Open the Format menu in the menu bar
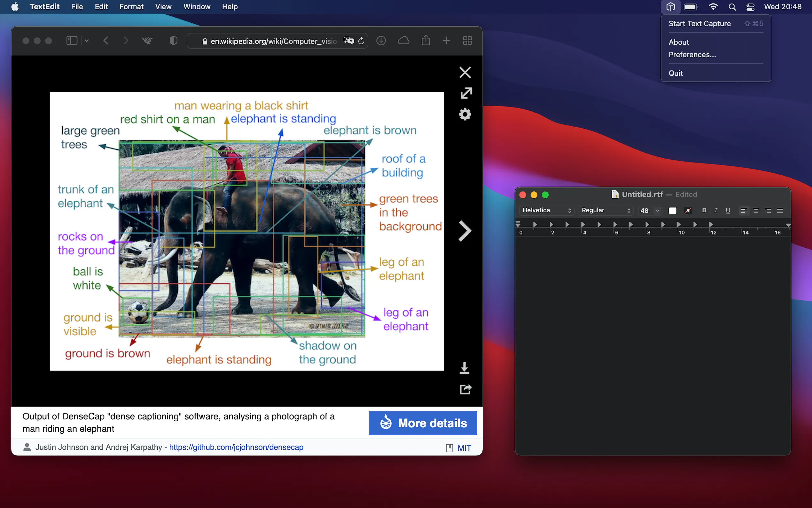812x508 pixels. pyautogui.click(x=131, y=7)
